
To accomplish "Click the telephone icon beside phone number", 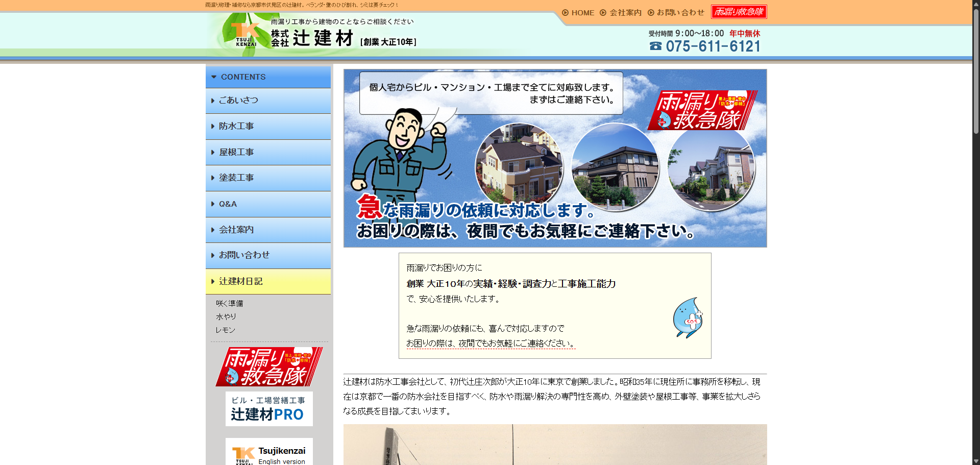I will [x=655, y=46].
